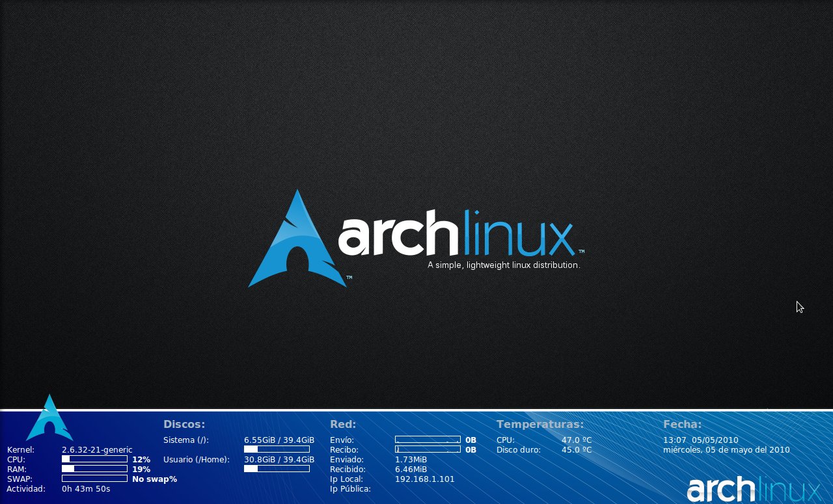The height and width of the screenshot is (504, 833).
Task: Click the "Usuario (/Home):" label
Action: coord(197,460)
